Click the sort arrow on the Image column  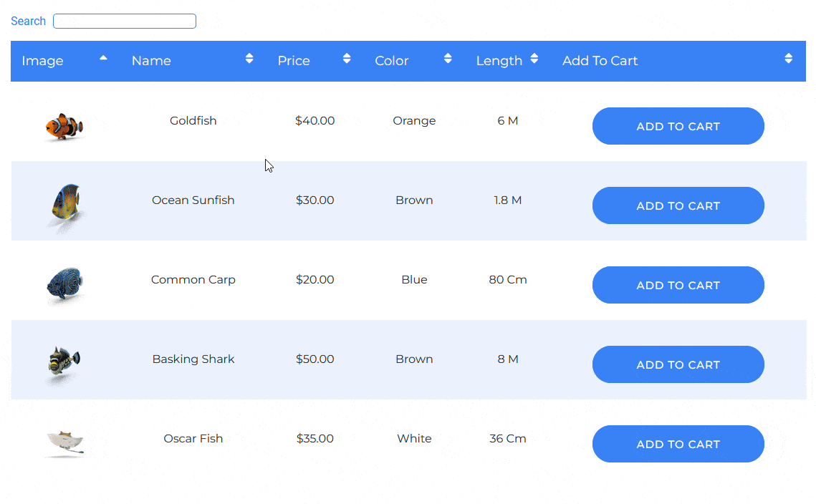pyautogui.click(x=103, y=57)
